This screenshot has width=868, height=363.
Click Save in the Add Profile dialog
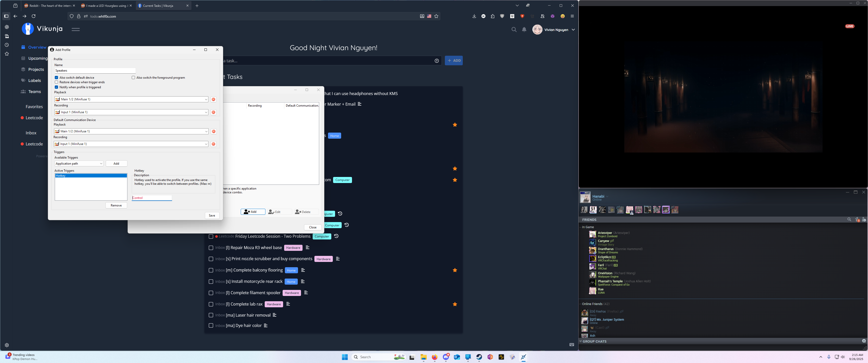(212, 216)
